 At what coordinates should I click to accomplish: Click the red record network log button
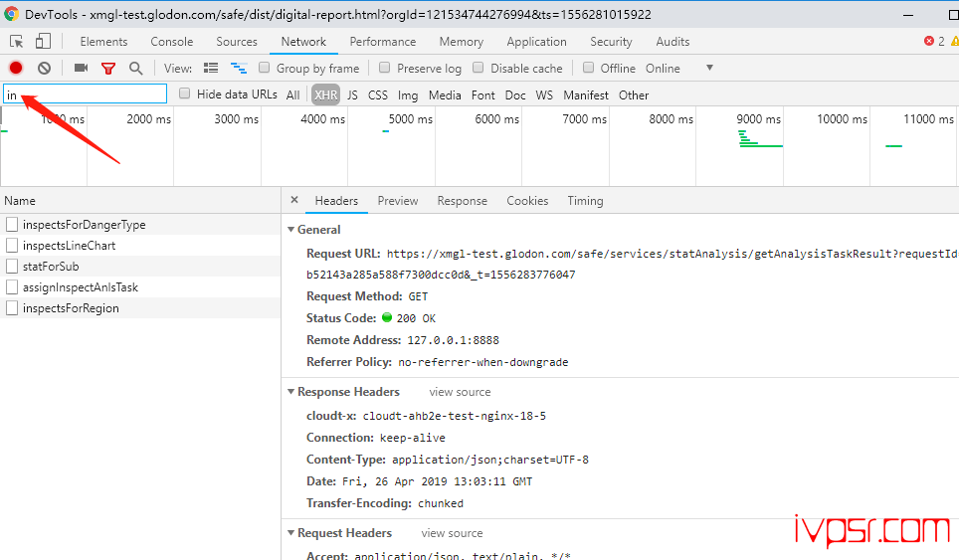tap(16, 68)
